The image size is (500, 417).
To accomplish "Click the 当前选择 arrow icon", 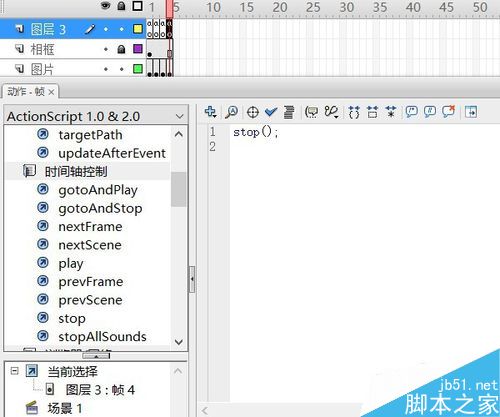I will coord(32,371).
